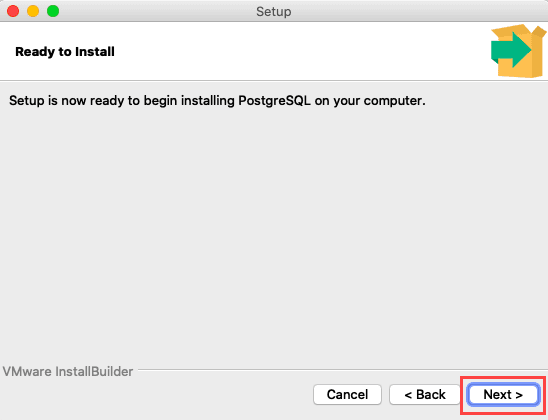Click the Next > button
Image resolution: width=548 pixels, height=420 pixels.
[x=503, y=394]
